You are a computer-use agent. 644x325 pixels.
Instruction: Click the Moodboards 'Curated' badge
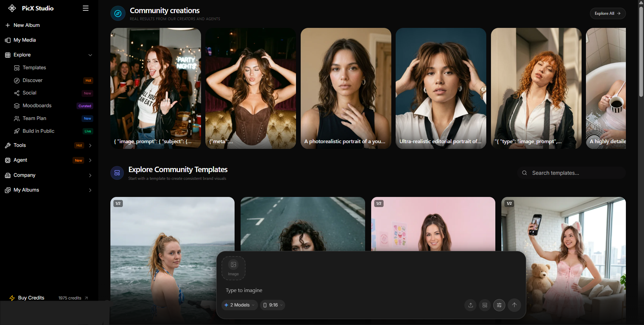[85, 106]
